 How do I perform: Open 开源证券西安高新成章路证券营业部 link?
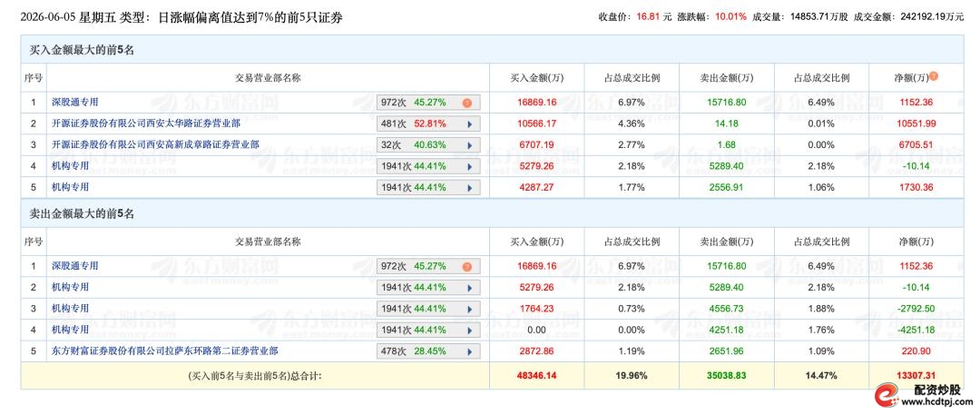pyautogui.click(x=155, y=144)
